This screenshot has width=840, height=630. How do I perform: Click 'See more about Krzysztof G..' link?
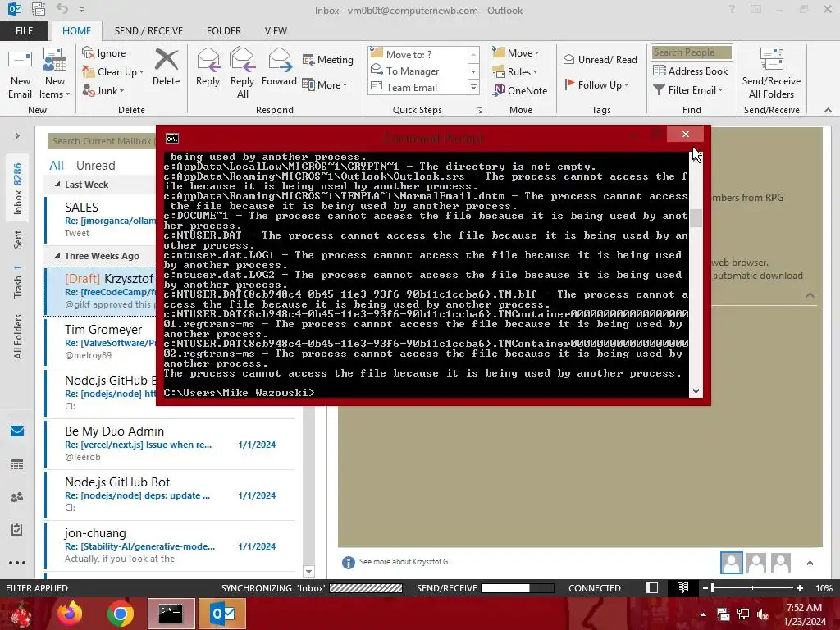[x=405, y=561]
